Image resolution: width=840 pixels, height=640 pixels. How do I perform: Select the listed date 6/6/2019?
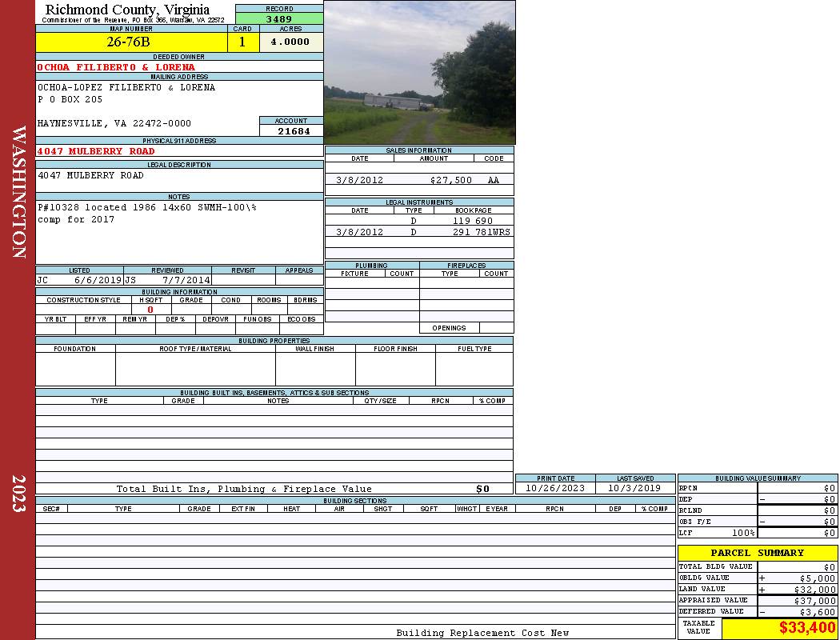(98, 281)
